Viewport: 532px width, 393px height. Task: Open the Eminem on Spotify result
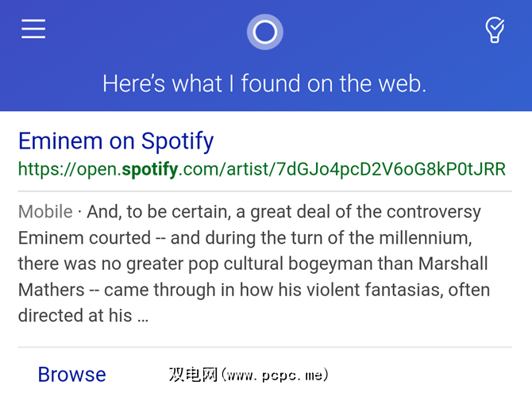tap(116, 141)
